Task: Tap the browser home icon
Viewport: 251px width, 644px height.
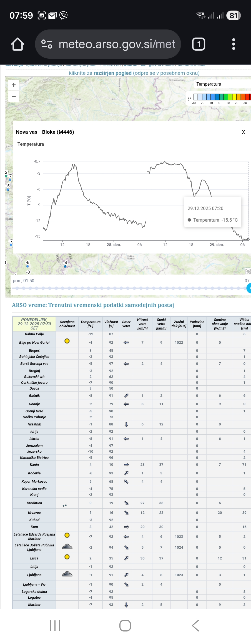Action: tap(17, 44)
